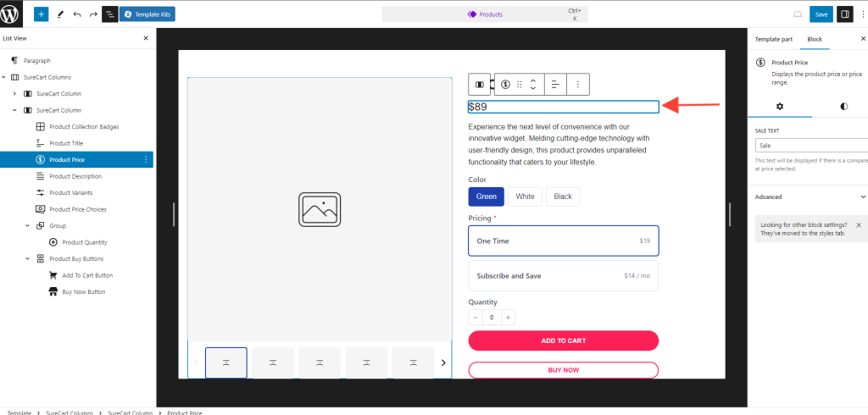Open block options three-dot menu in toolbar
868x415 pixels.
(x=577, y=85)
